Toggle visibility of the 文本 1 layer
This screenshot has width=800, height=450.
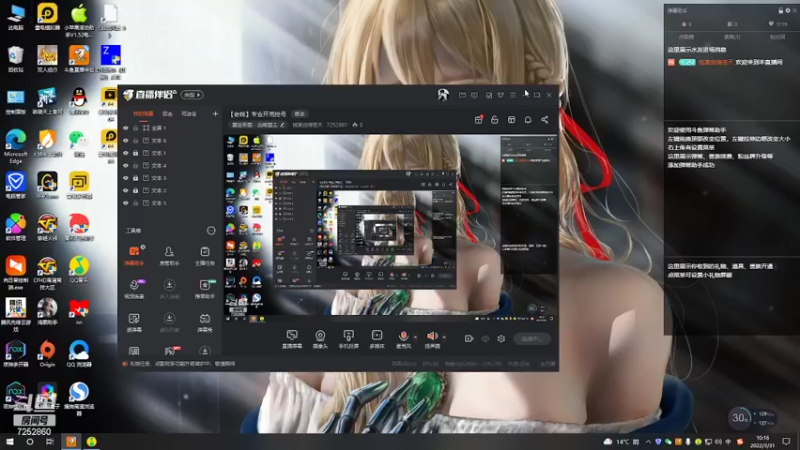tap(126, 153)
